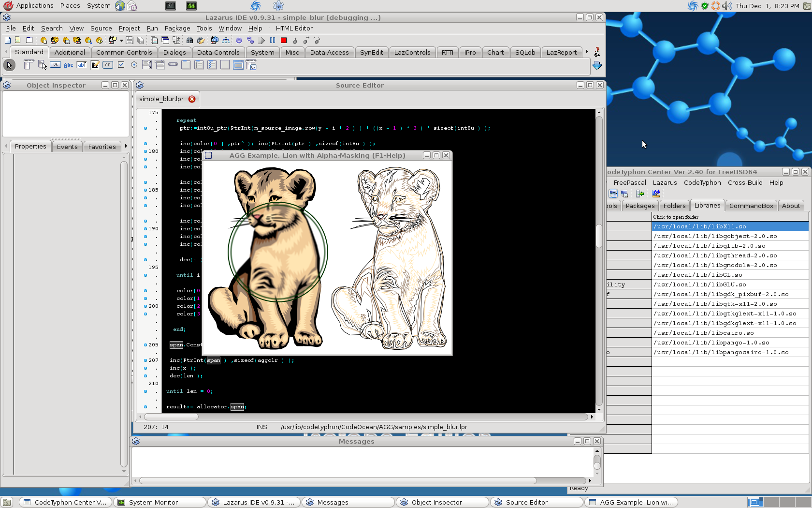Pick the TCheckBox component
Screen dimensions: 812x508
[121, 65]
